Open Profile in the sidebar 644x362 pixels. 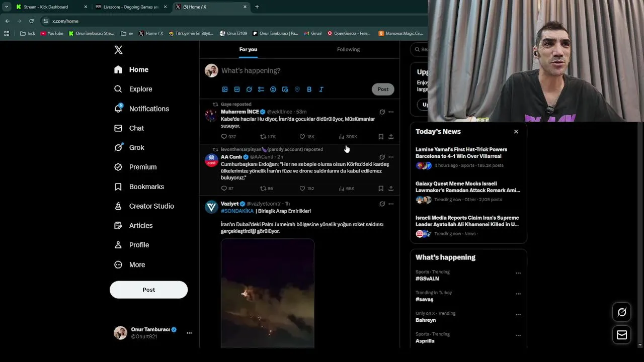(x=132, y=245)
